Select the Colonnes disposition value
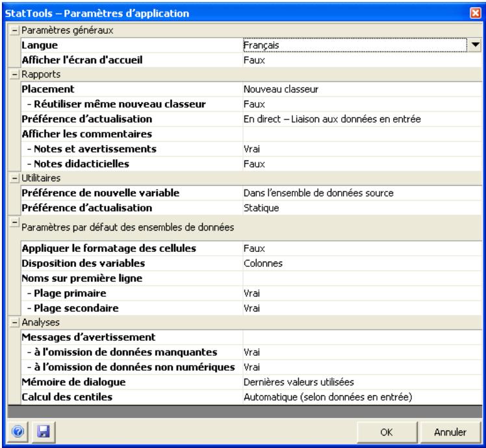 (x=362, y=264)
